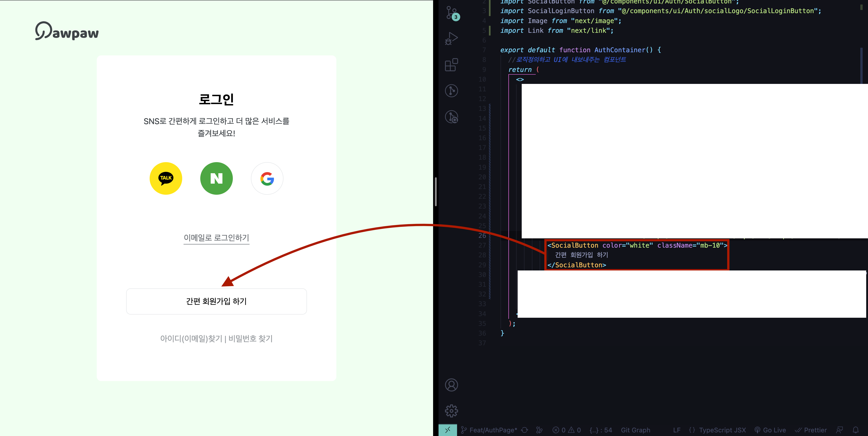Open the Extensions sidebar view
This screenshot has width=868, height=436.
pyautogui.click(x=452, y=65)
